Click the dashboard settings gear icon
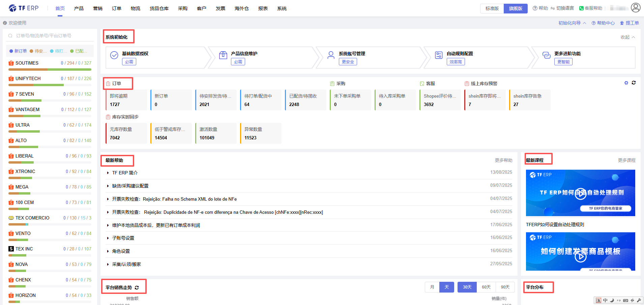 click(626, 83)
